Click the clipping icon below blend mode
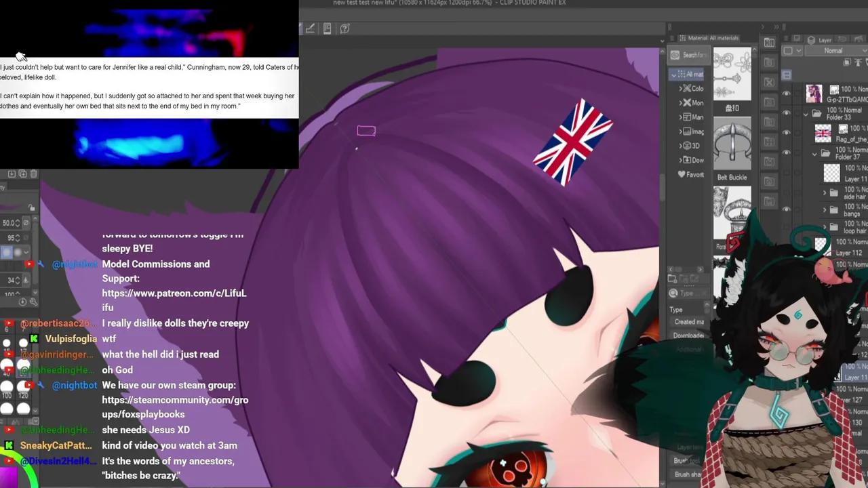The image size is (868, 488). tap(848, 62)
